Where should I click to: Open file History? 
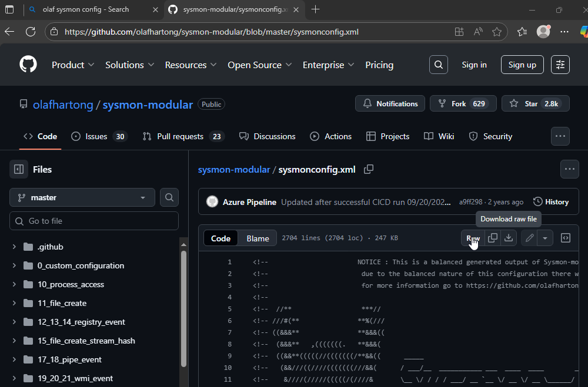pyautogui.click(x=551, y=202)
